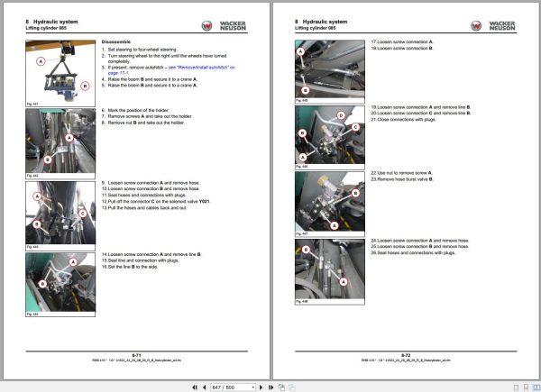541x392 pixels.
Task: Click the 'Disassemble' heading
Action: coord(116,41)
